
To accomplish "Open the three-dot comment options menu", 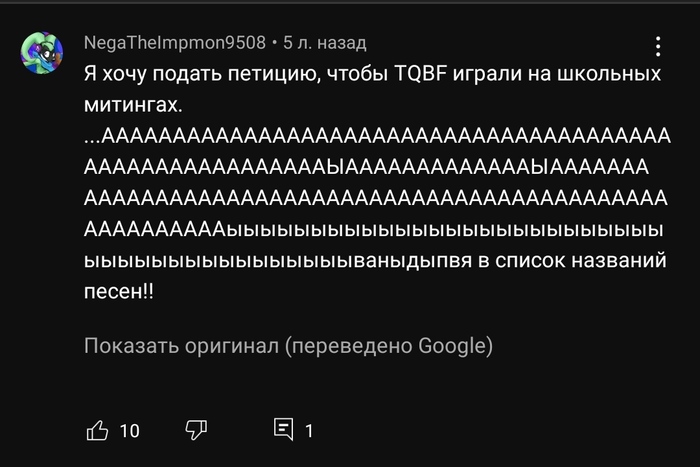I will coord(658,47).
